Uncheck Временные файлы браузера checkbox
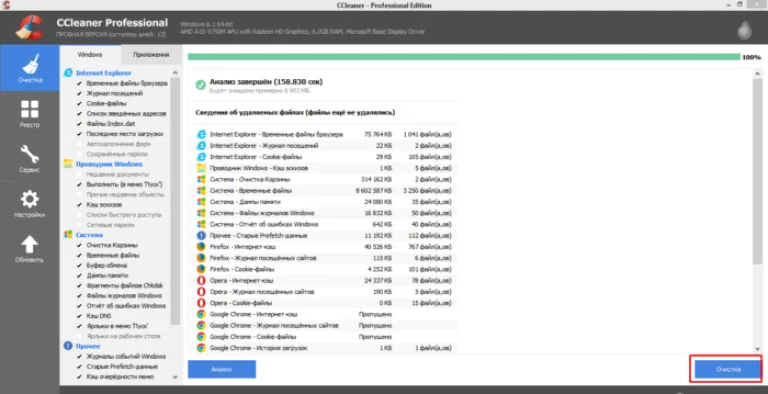 pyautogui.click(x=79, y=83)
